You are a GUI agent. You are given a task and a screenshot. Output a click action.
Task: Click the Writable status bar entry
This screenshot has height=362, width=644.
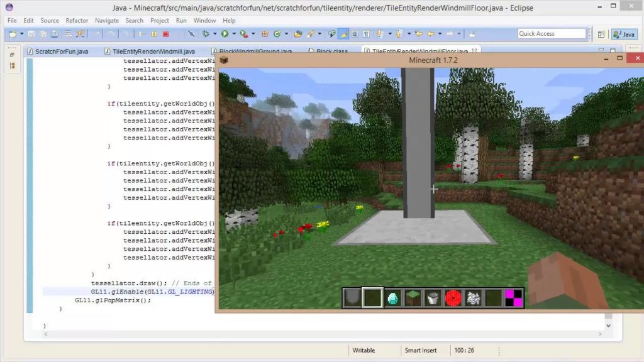click(x=364, y=351)
